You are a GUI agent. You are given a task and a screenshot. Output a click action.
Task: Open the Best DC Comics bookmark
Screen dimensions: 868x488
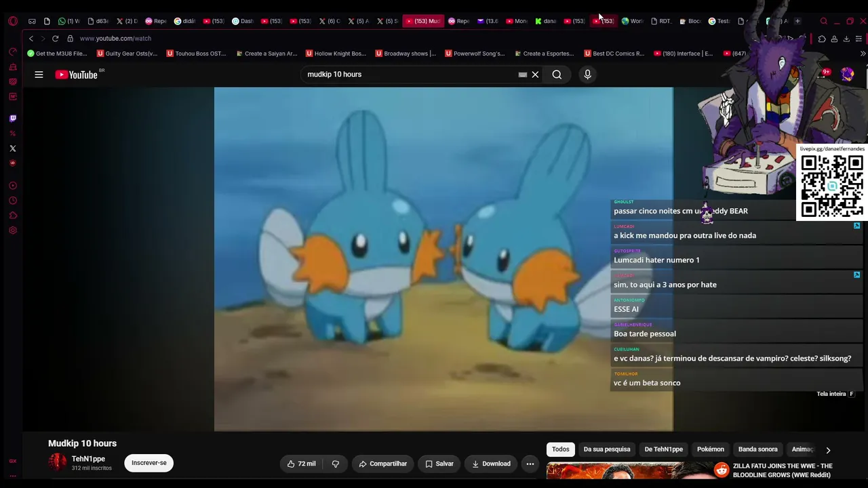coord(614,54)
